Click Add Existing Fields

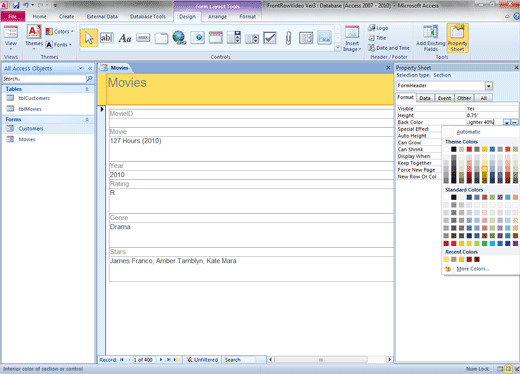click(431, 38)
